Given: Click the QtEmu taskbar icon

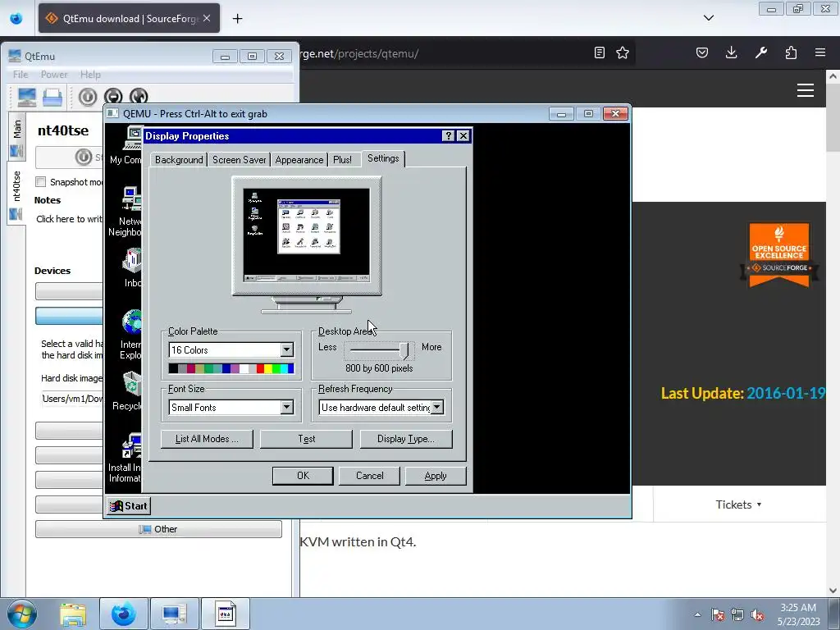Looking at the screenshot, I should tap(174, 614).
